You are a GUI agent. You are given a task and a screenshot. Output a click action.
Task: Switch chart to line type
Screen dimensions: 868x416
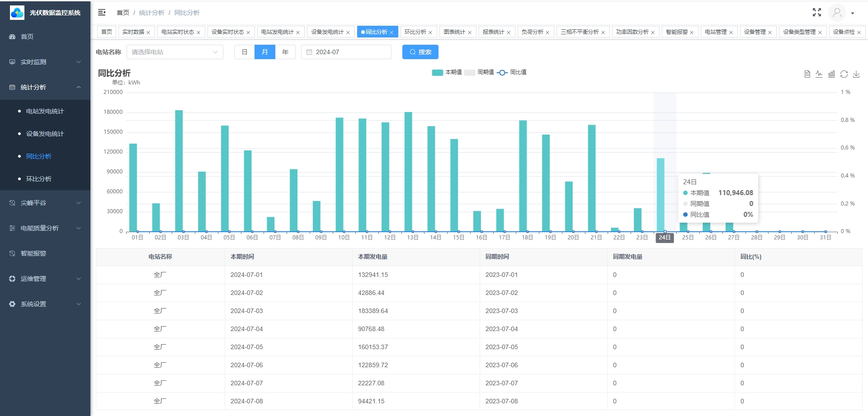click(819, 74)
